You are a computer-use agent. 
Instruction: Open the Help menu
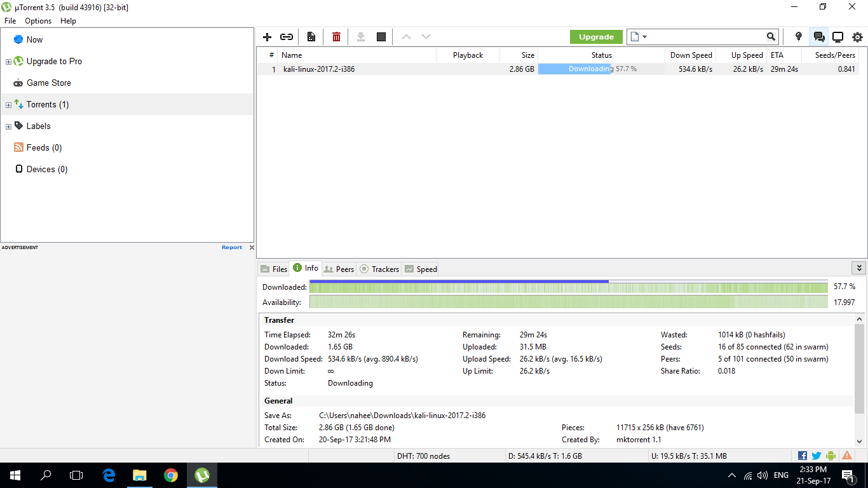(x=68, y=21)
